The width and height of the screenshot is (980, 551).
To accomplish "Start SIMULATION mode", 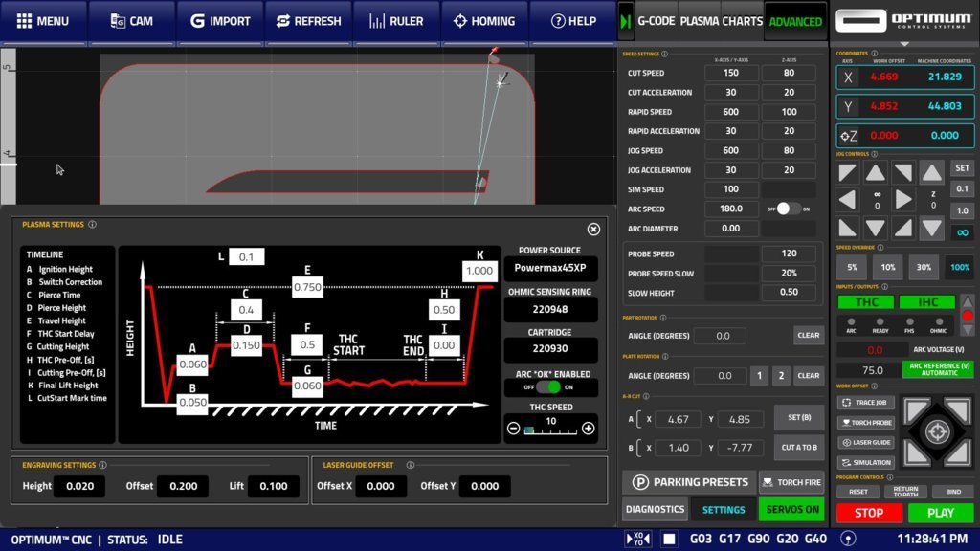I will 865,462.
